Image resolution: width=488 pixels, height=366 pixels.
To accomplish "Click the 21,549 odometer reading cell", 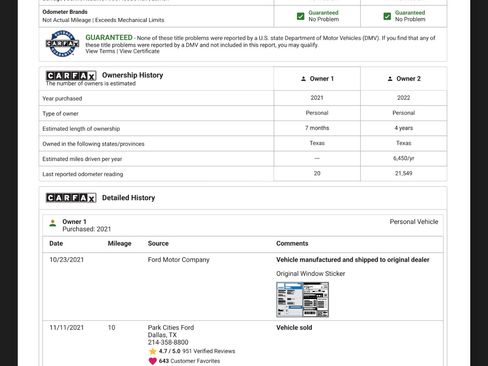I will tap(404, 173).
